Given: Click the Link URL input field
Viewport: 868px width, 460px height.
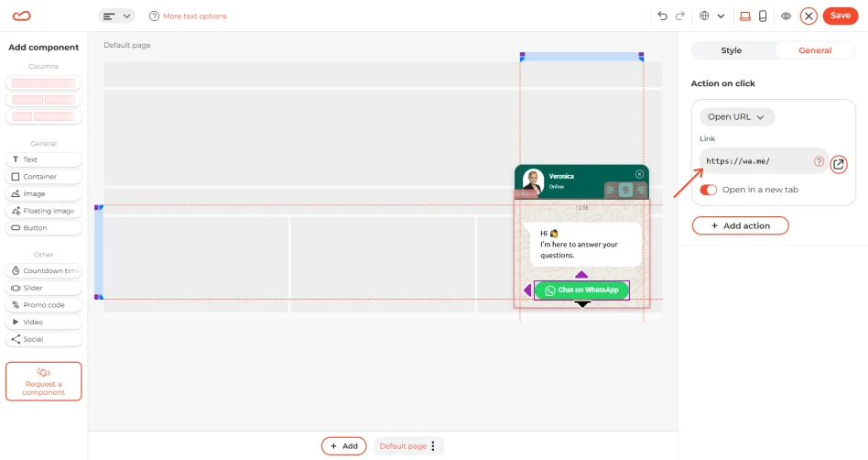Looking at the screenshot, I should click(x=764, y=161).
